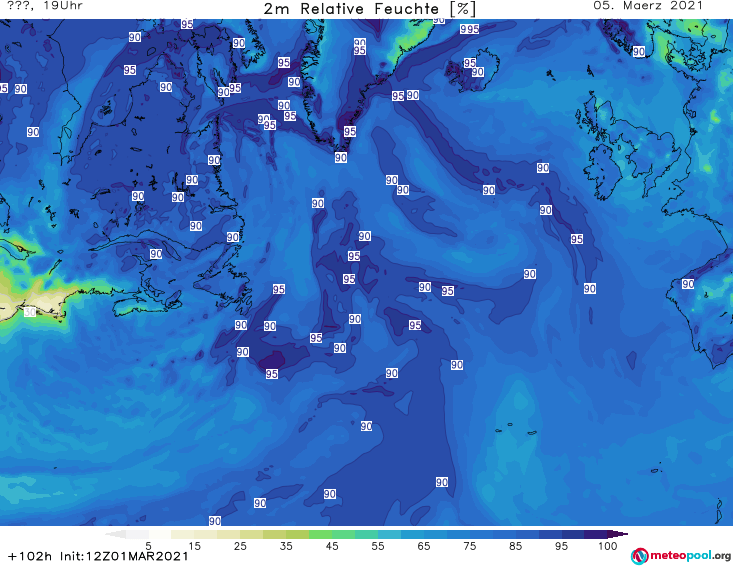Screen dimensions: 733x566
Task: Click the forecast hour '+102h'
Action: (30, 557)
